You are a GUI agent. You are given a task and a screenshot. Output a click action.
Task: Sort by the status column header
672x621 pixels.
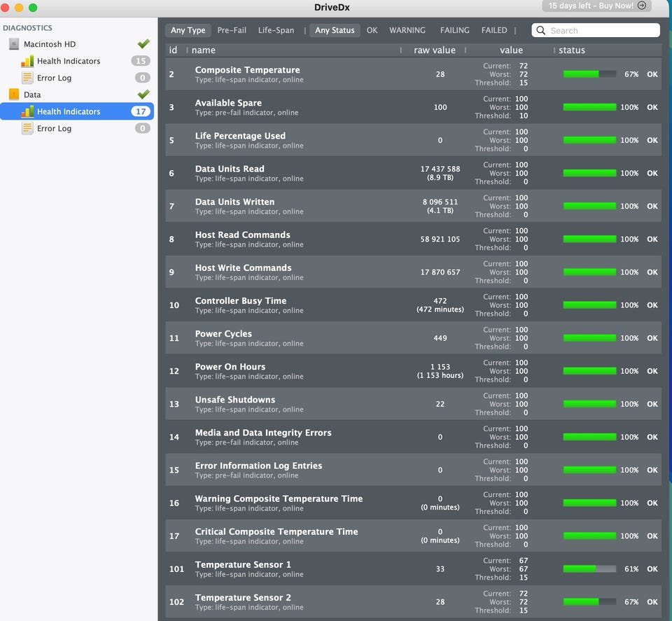[x=572, y=50]
